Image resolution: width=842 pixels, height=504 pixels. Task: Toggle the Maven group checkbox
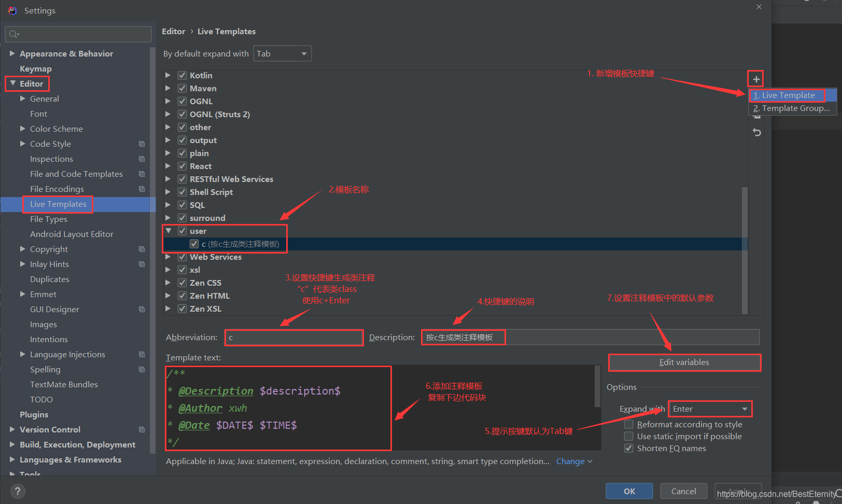[182, 88]
